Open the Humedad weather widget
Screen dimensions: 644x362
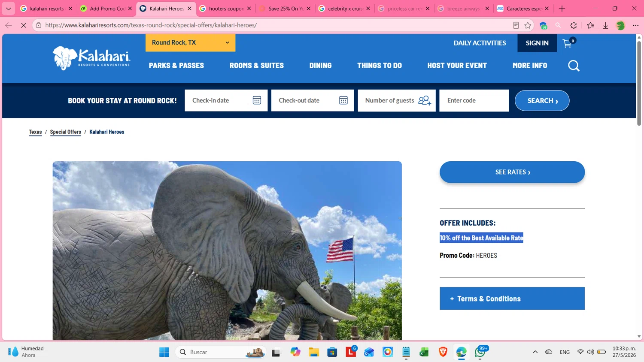pos(27,352)
